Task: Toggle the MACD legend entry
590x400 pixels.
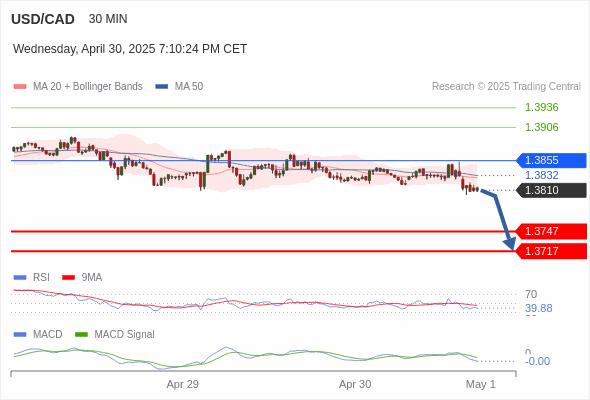Action: (38, 334)
